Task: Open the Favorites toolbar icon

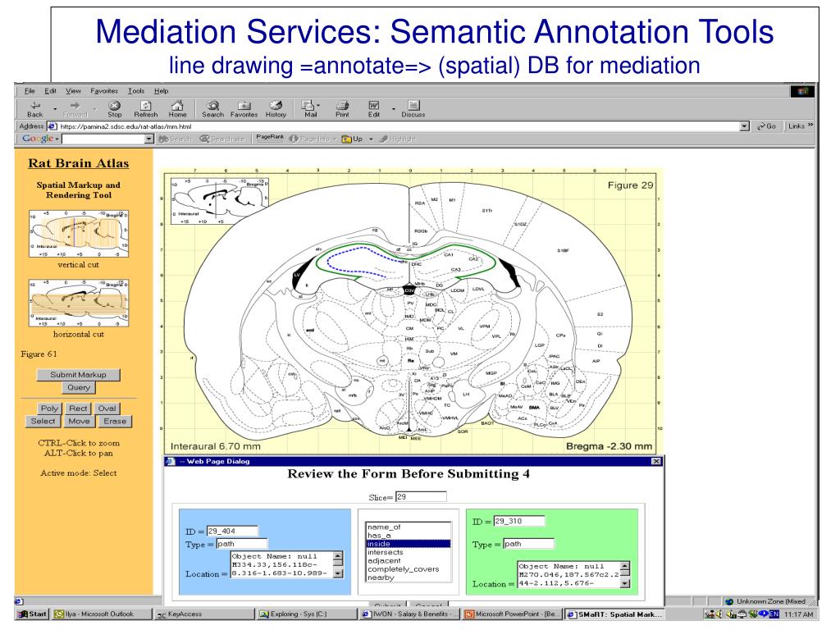Action: pos(244,106)
